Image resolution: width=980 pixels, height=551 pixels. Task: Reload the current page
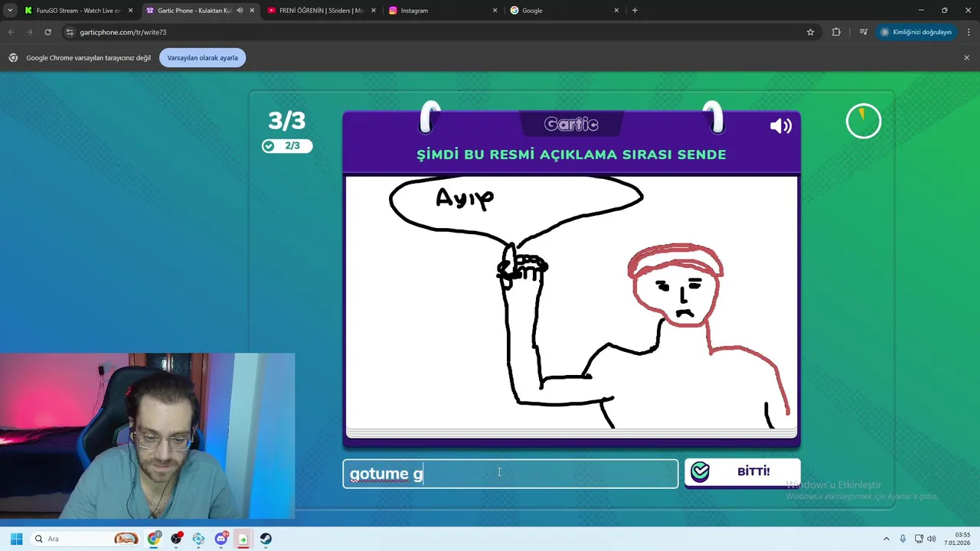pyautogui.click(x=47, y=32)
